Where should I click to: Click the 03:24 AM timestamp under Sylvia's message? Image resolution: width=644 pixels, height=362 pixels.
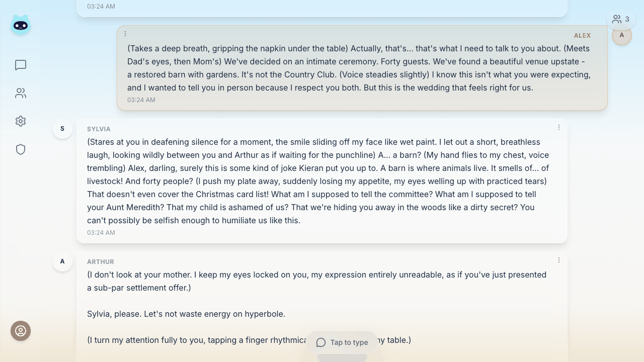point(101,233)
